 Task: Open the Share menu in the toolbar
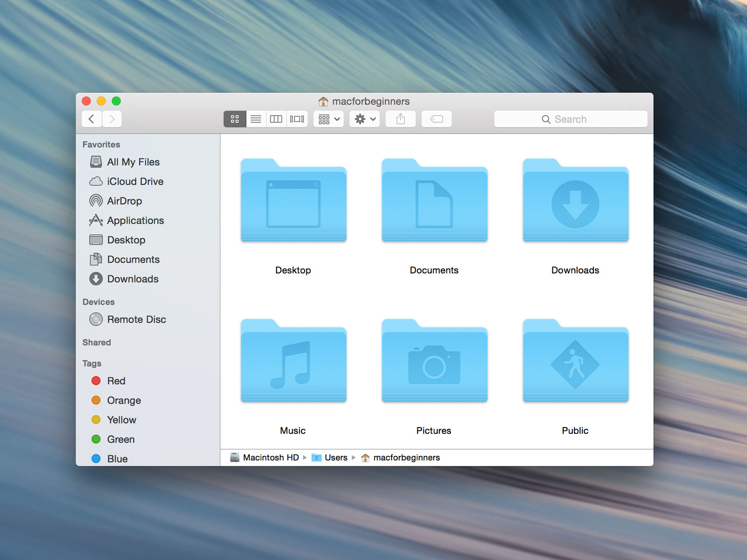(400, 119)
